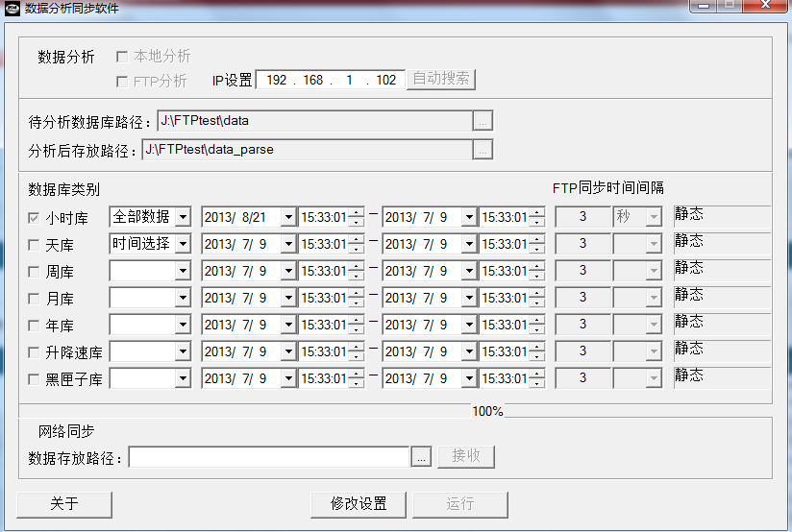
Task: Minimize the 数据分析同步软件 window
Action: pos(704,6)
